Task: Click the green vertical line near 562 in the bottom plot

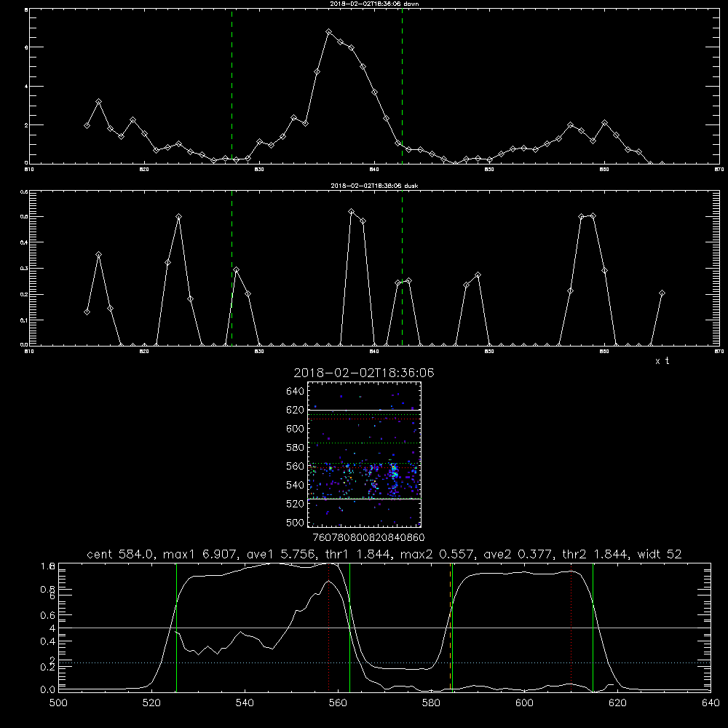Action: [349, 628]
